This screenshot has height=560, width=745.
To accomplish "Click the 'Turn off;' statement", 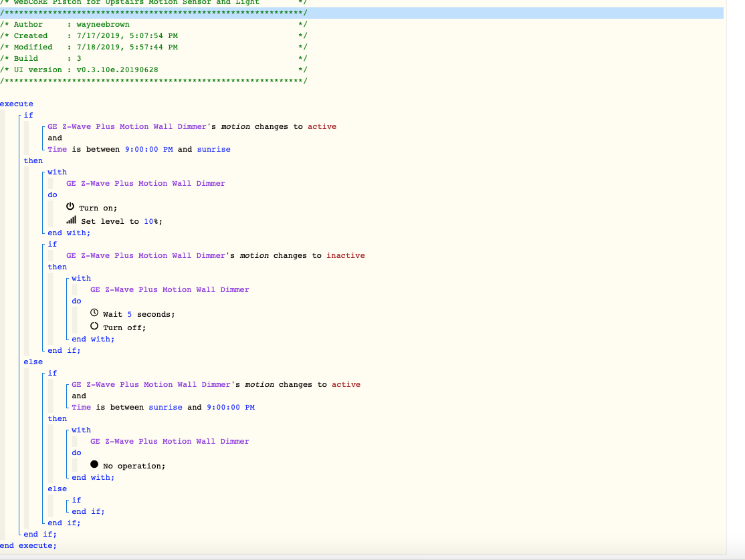I will pos(124,328).
